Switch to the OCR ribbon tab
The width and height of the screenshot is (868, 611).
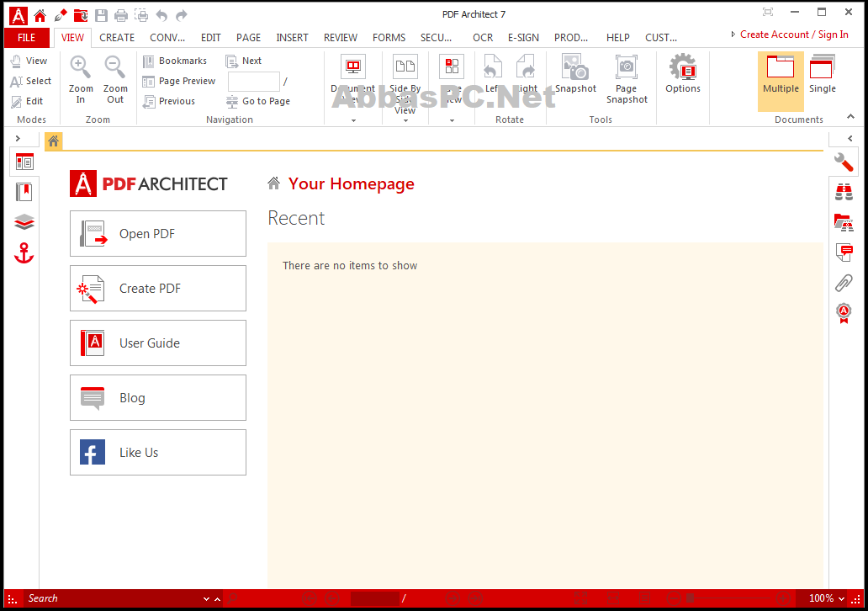tap(483, 38)
